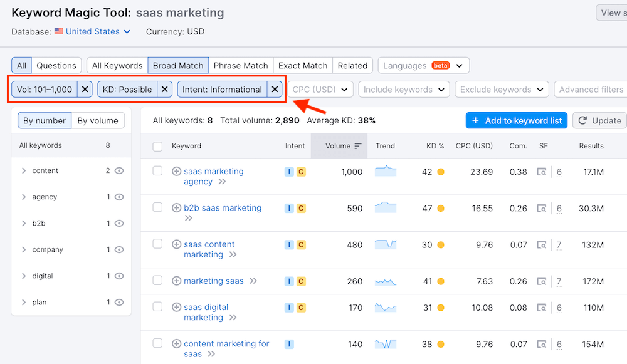
Task: Expand the b2b keyword group
Action: (24, 223)
